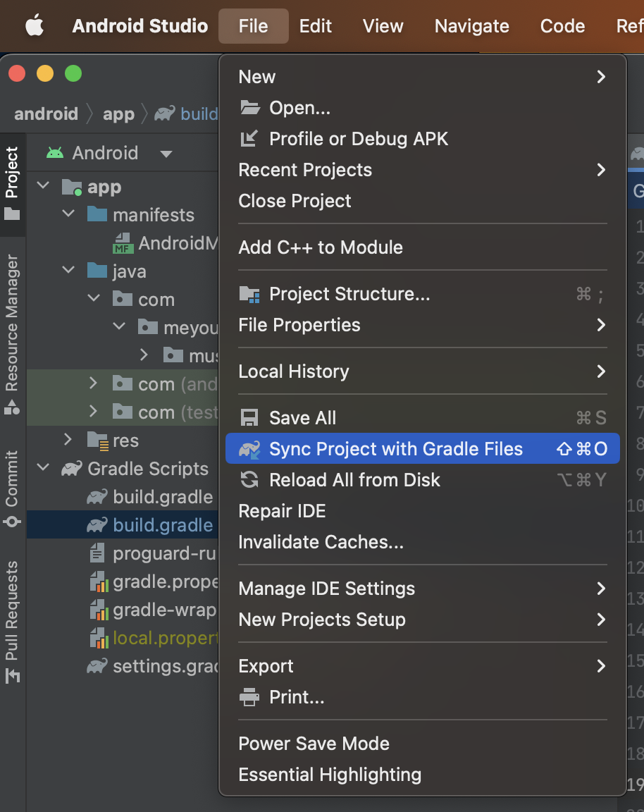
Task: Select the proguard rules file
Action: pos(163,553)
